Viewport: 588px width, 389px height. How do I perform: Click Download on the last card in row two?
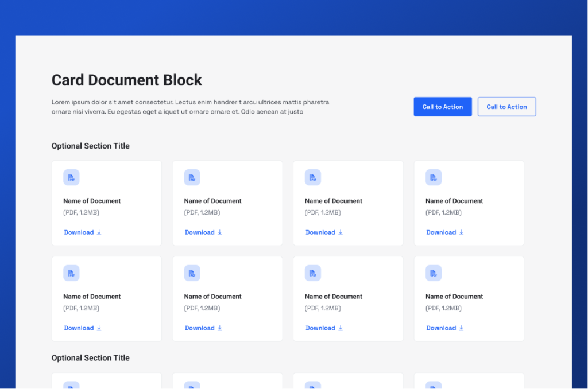coord(441,328)
